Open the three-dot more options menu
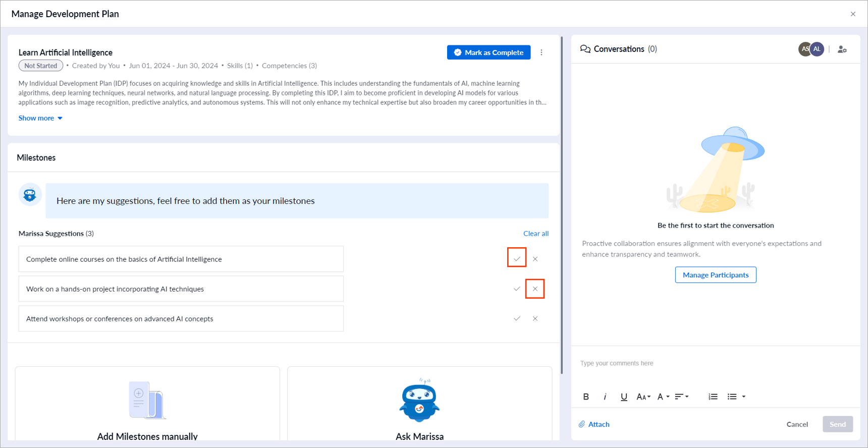Screen dimensions: 868x448 click(x=541, y=52)
